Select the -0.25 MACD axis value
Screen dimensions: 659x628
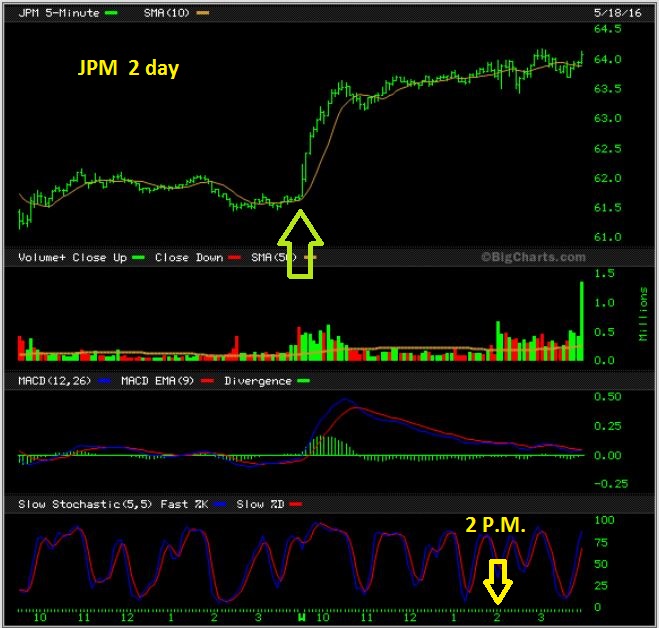pyautogui.click(x=611, y=484)
